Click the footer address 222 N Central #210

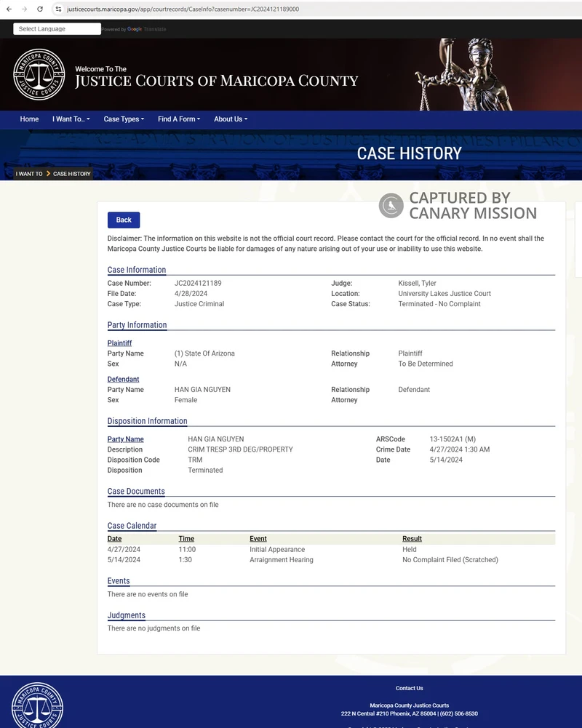click(409, 713)
